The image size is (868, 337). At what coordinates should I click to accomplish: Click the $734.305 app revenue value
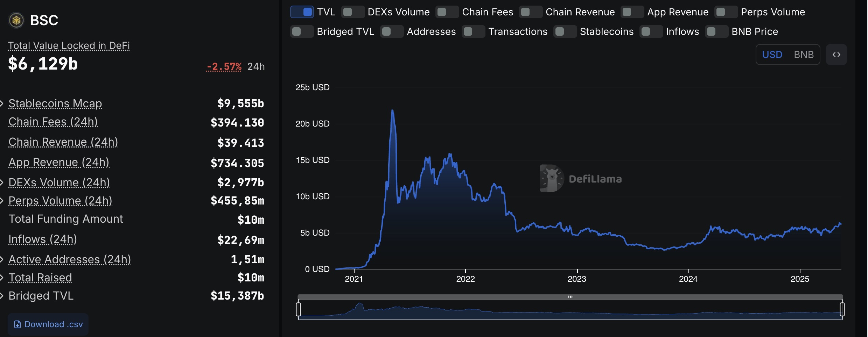237,163
